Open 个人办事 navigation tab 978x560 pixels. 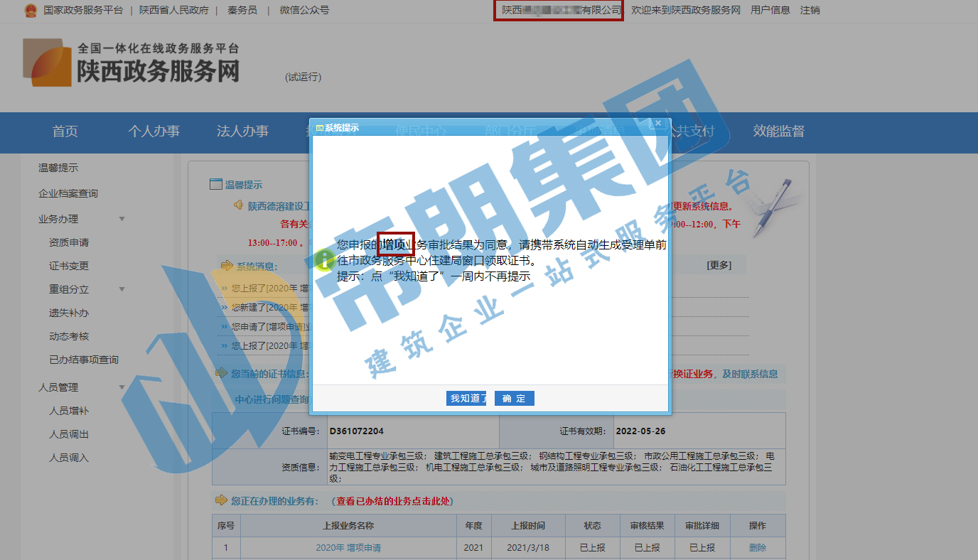[x=154, y=131]
